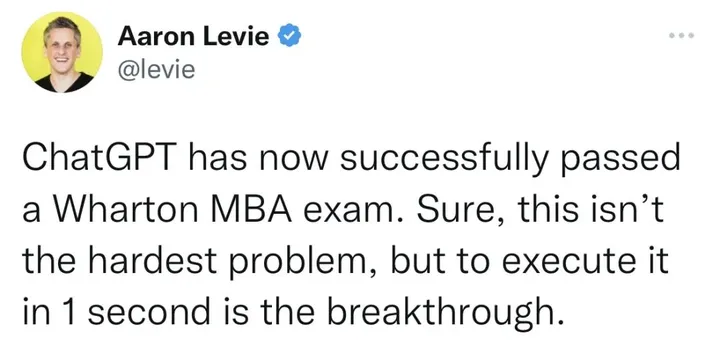Viewport: 720px width, 361px height.
Task: Open Aaron Levie's profile picture
Action: [62, 52]
